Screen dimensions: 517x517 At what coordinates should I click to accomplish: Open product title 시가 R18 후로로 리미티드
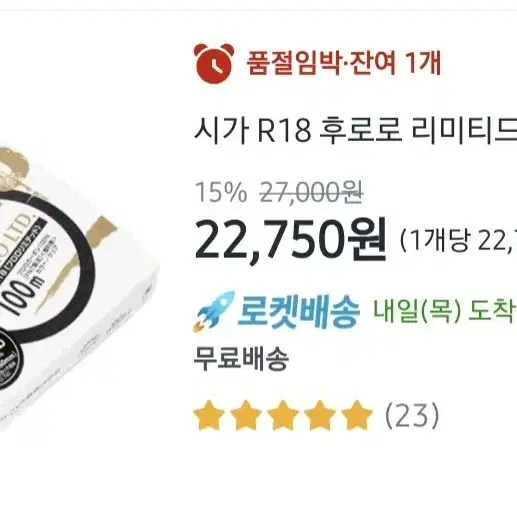(x=355, y=130)
